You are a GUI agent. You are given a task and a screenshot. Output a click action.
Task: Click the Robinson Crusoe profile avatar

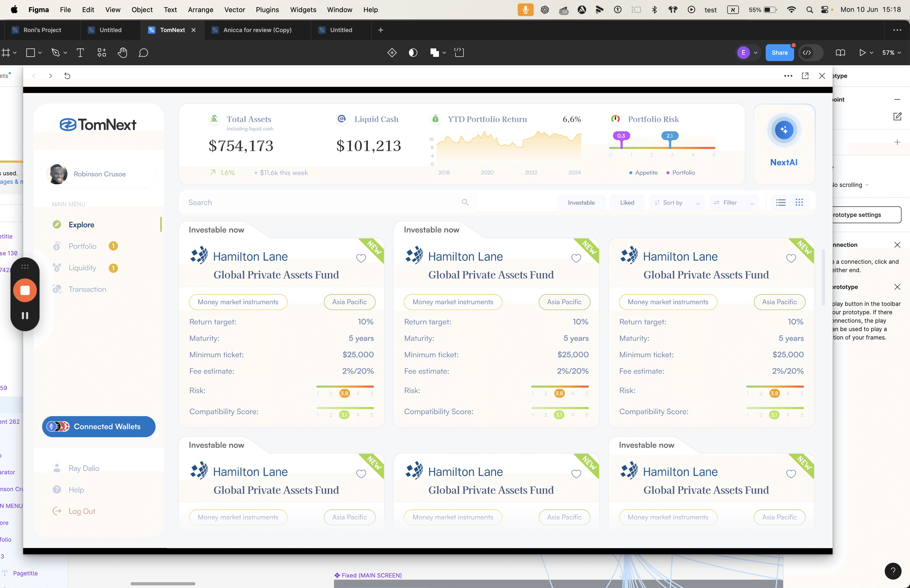coord(57,174)
